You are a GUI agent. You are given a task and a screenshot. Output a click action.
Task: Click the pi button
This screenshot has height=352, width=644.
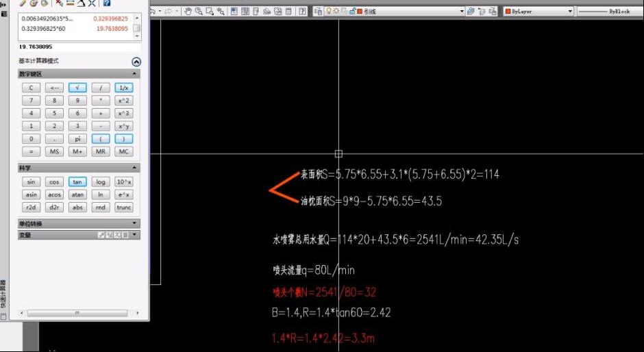coord(77,139)
